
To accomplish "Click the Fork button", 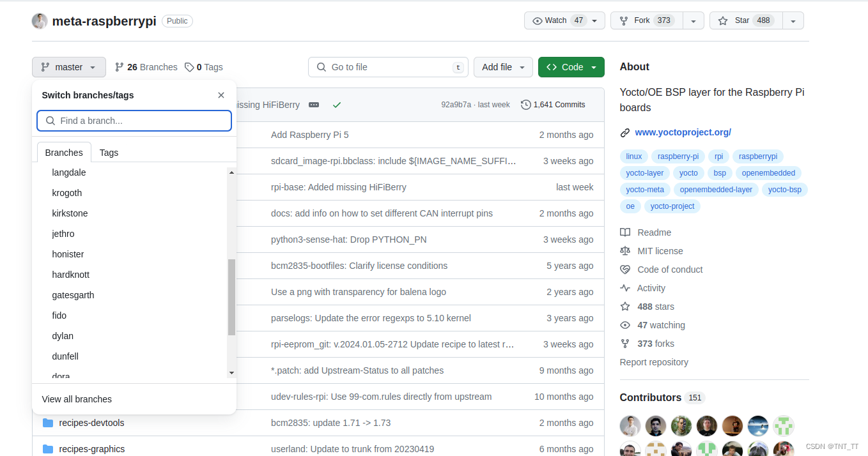I will pos(647,20).
